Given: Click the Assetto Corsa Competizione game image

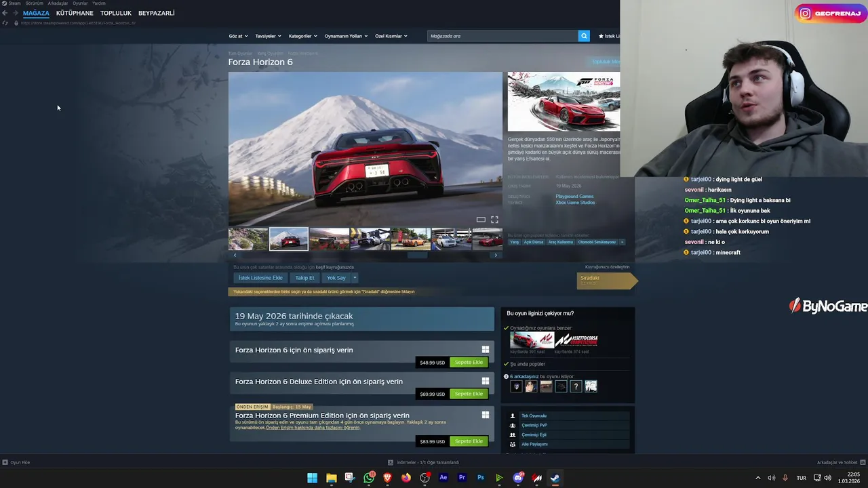Looking at the screenshot, I should pyautogui.click(x=576, y=340).
